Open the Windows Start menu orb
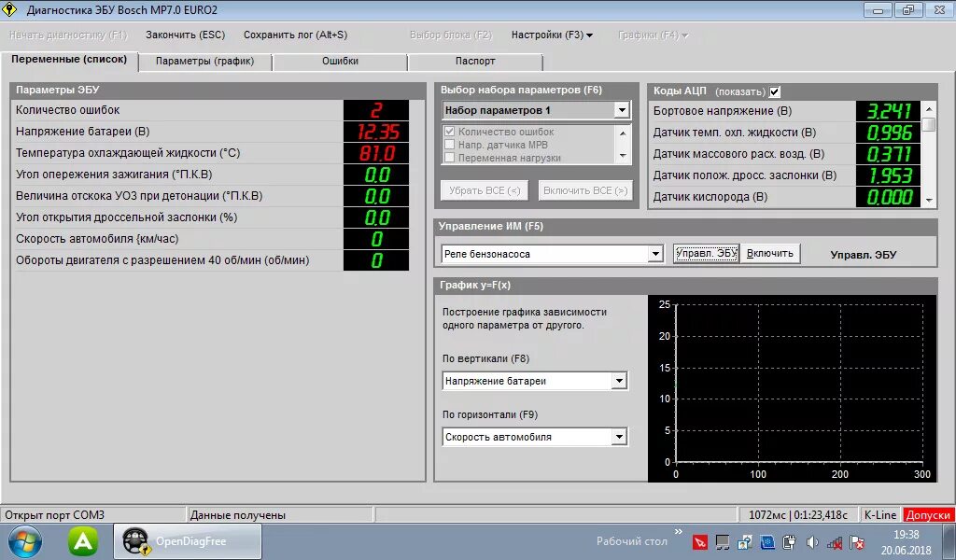Screen dimensions: 956x560 25,541
